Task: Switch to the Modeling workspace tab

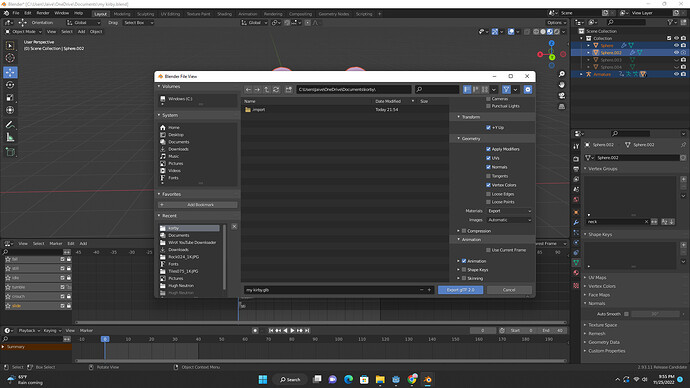Action: pos(122,14)
